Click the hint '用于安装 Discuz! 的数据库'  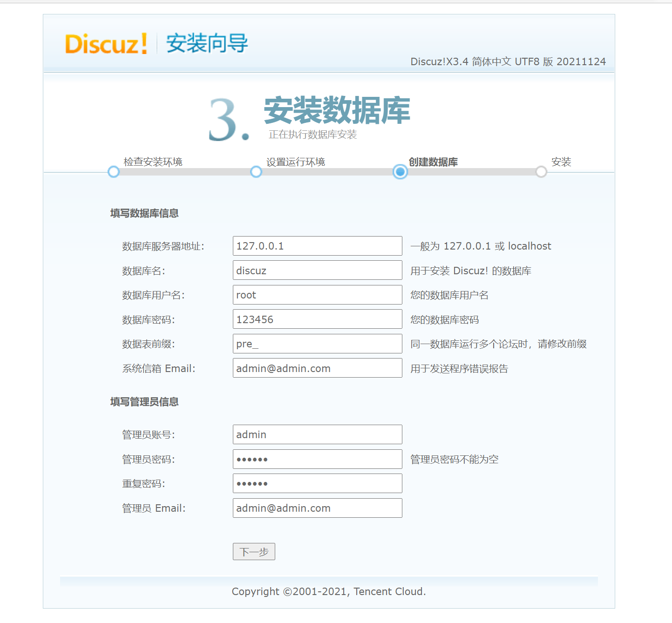coord(471,271)
